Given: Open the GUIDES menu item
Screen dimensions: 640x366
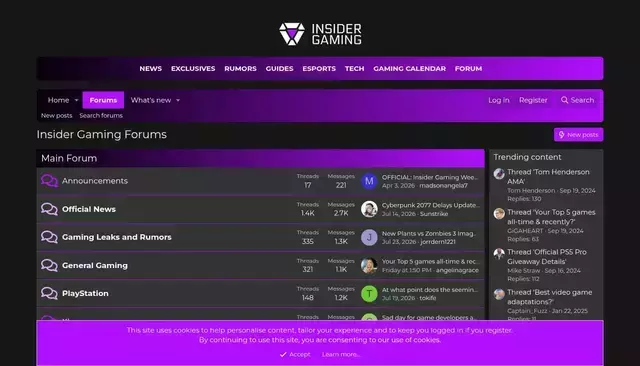Looking at the screenshot, I should click(x=280, y=69).
